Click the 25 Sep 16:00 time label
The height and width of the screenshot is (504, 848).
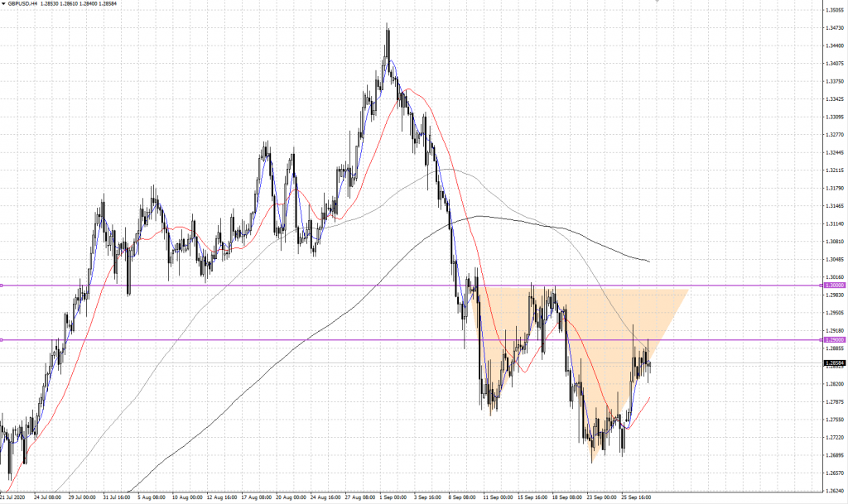pyautogui.click(x=638, y=498)
